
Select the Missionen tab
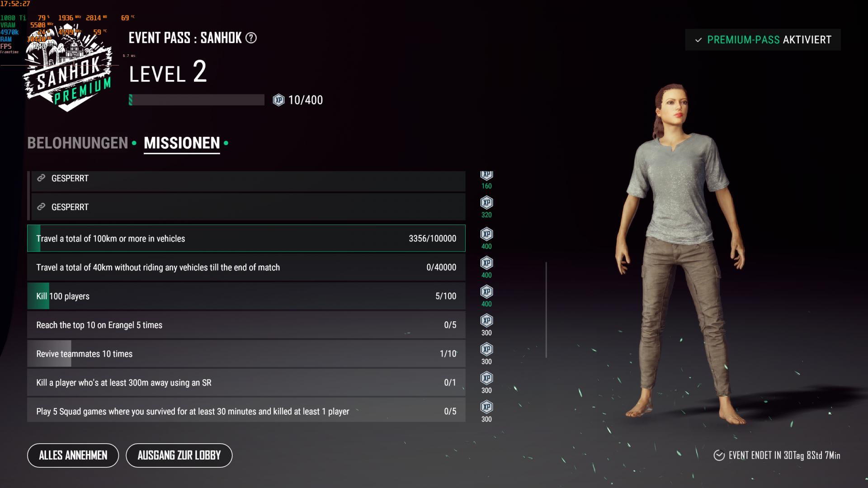tap(182, 143)
